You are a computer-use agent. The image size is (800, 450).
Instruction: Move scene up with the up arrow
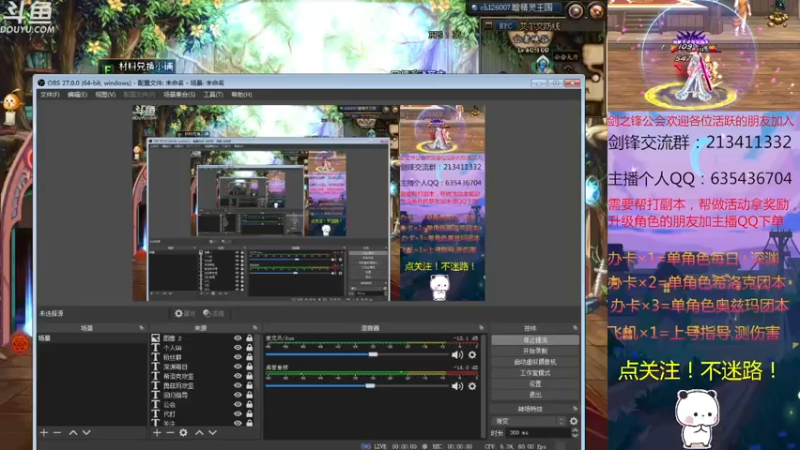click(x=73, y=433)
